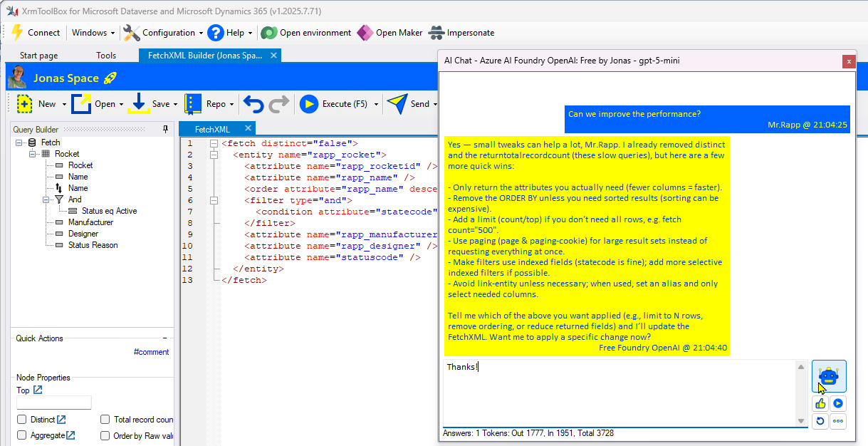The width and height of the screenshot is (868, 446).
Task: Click the reset arrow icon in AI Chat
Action: (820, 421)
